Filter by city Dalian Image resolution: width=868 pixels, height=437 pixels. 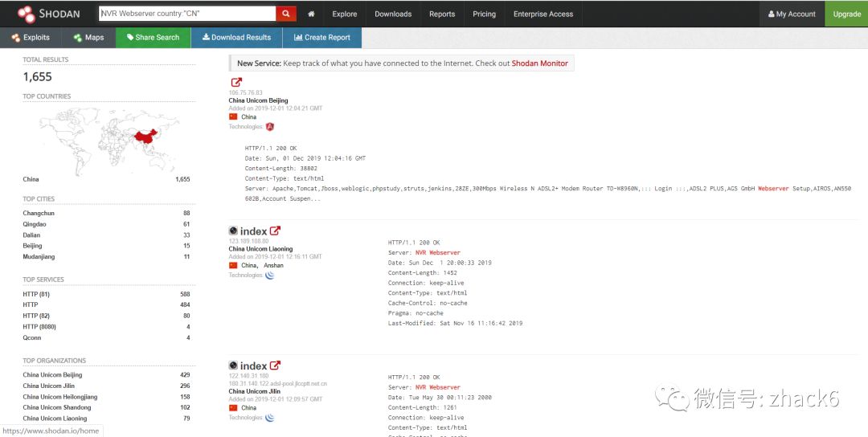(x=31, y=235)
